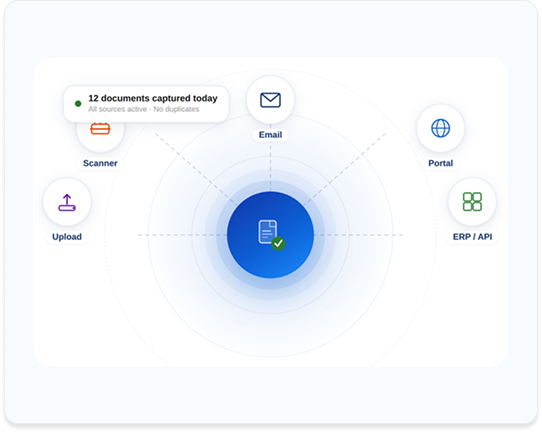Click the central document checkmark icon

point(272,234)
